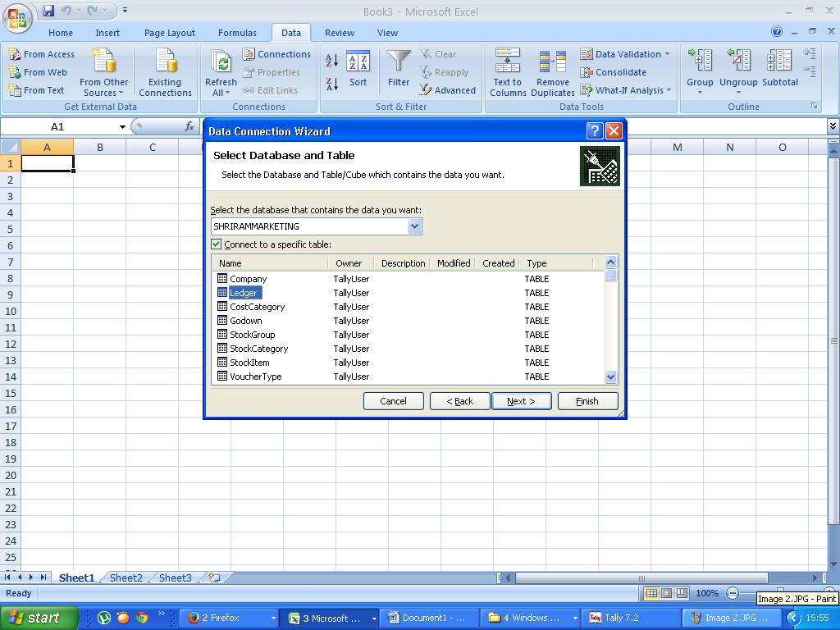Toggle the Reapply filter option

[446, 72]
